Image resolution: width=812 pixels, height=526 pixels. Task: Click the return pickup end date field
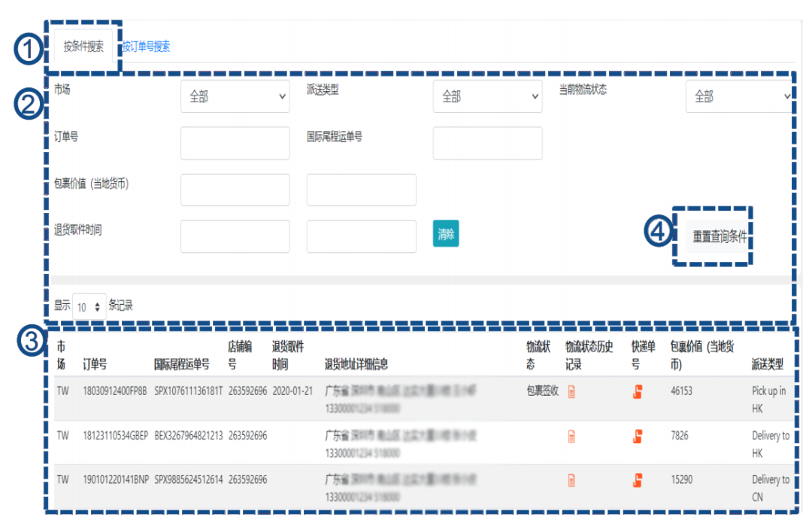[x=361, y=236]
